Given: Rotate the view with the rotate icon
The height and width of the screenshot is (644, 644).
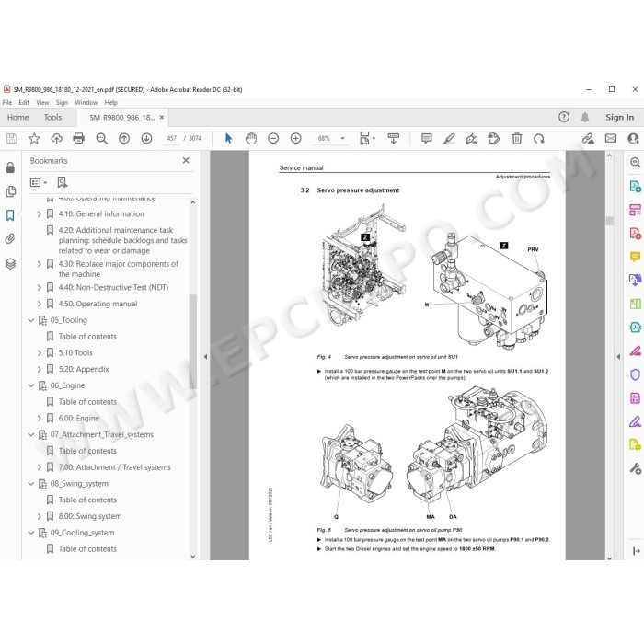Looking at the screenshot, I should click(x=539, y=138).
